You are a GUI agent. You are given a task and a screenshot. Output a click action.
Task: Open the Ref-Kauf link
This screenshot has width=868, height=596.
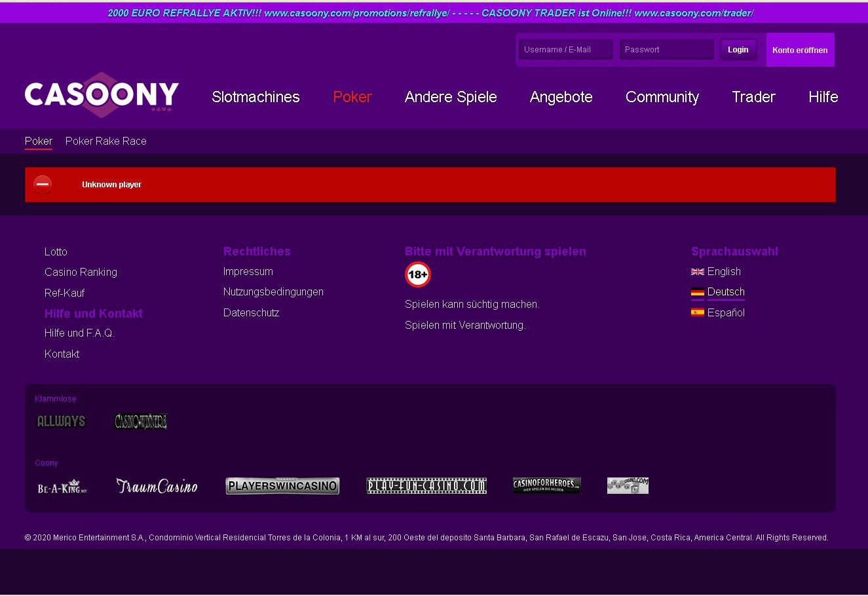click(64, 293)
